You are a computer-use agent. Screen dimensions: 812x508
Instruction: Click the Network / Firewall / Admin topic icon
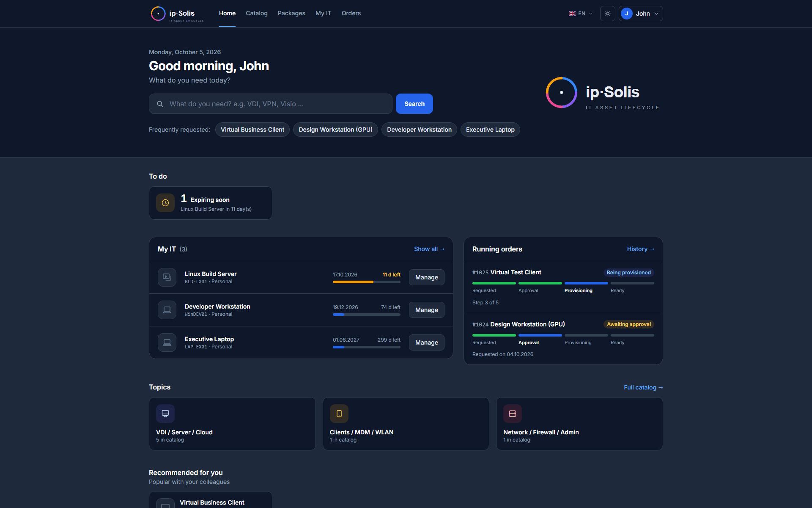click(x=513, y=414)
